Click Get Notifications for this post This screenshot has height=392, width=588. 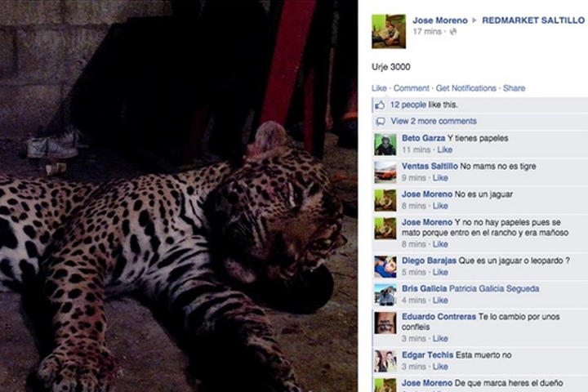pos(465,88)
